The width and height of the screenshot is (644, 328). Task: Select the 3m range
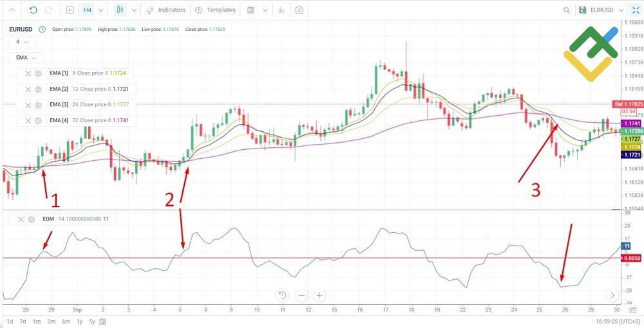tap(51, 322)
